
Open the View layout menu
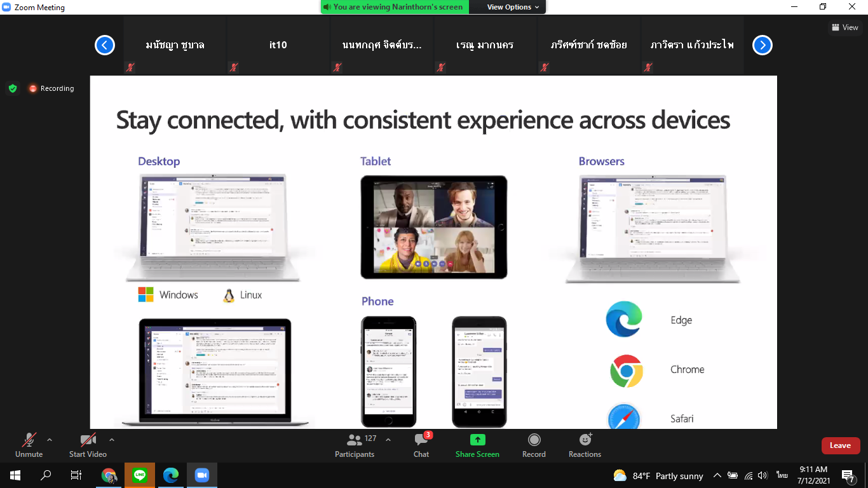pyautogui.click(x=845, y=27)
